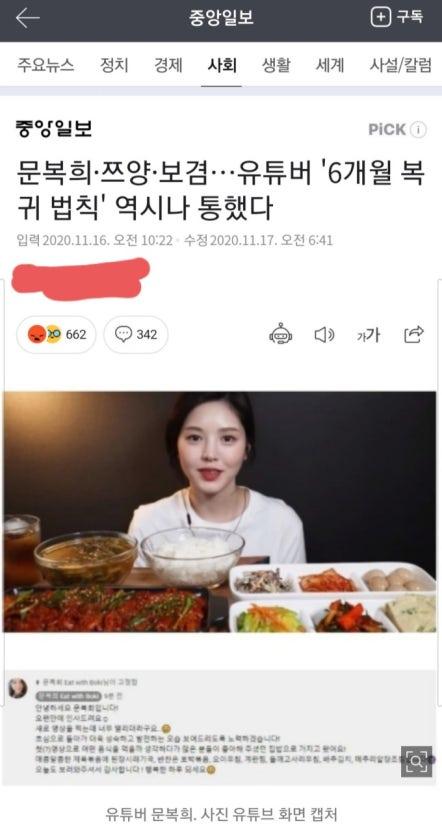
Task: Open the 사설/칼럼 tab
Action: tap(401, 65)
